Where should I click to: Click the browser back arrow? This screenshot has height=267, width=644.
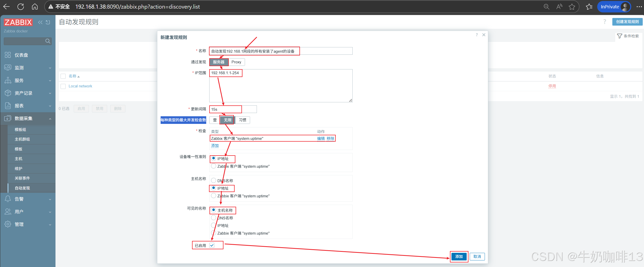[6, 7]
